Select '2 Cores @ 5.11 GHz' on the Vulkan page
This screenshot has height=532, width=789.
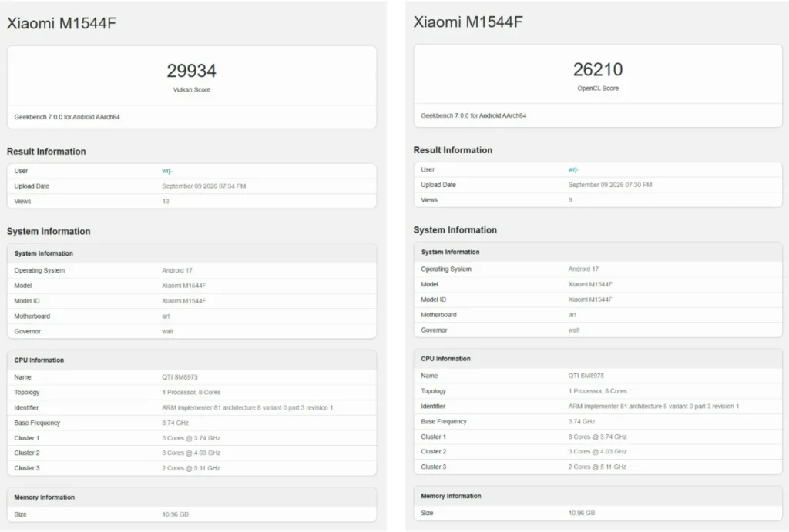(x=191, y=468)
